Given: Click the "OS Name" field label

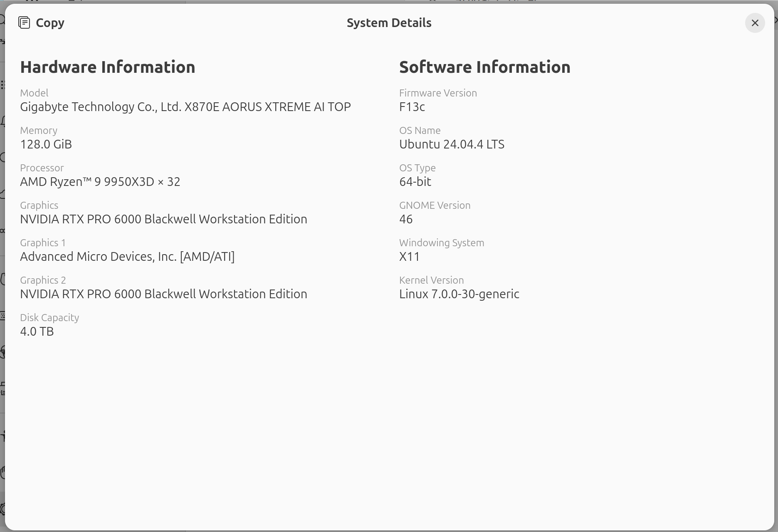Looking at the screenshot, I should 420,130.
